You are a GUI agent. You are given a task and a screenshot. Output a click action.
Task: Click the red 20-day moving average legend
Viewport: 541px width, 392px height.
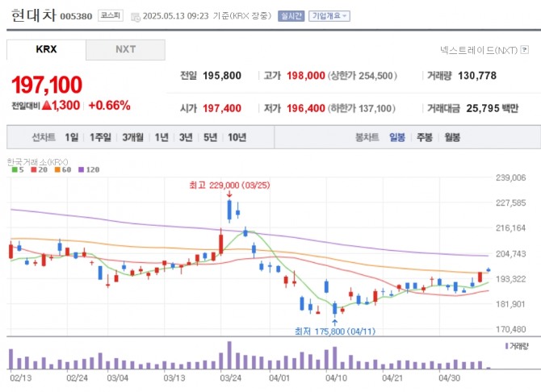(40, 169)
